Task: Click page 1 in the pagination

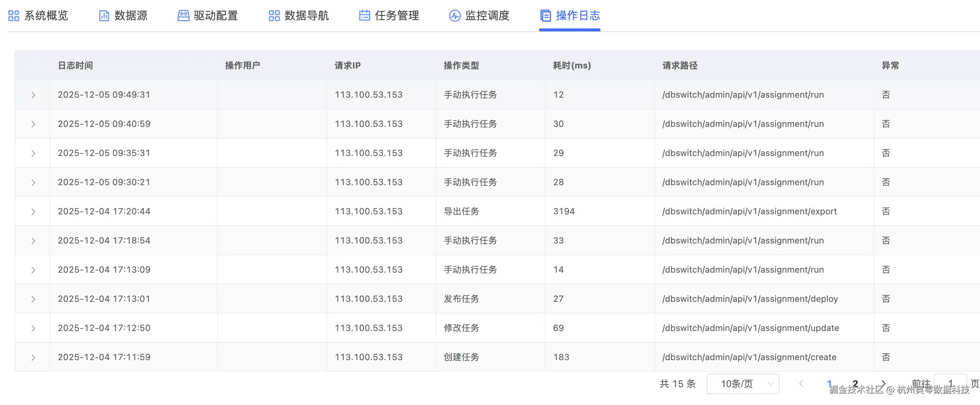Action: [x=829, y=383]
